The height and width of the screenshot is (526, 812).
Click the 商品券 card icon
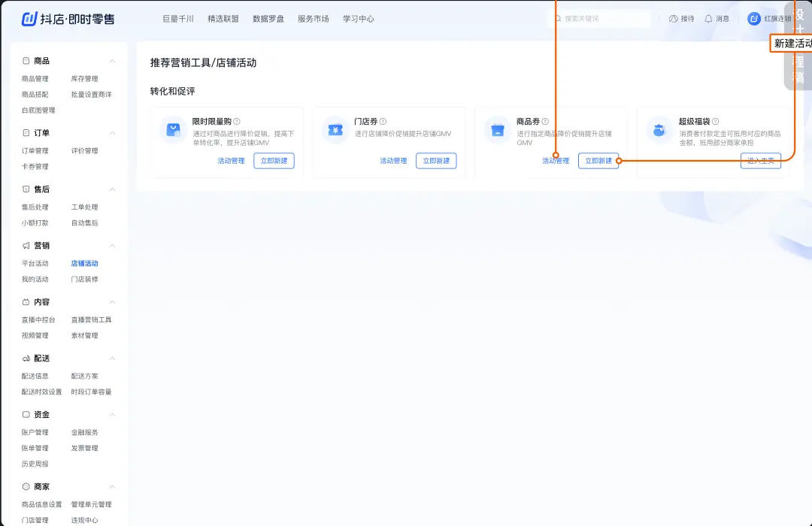pos(497,130)
